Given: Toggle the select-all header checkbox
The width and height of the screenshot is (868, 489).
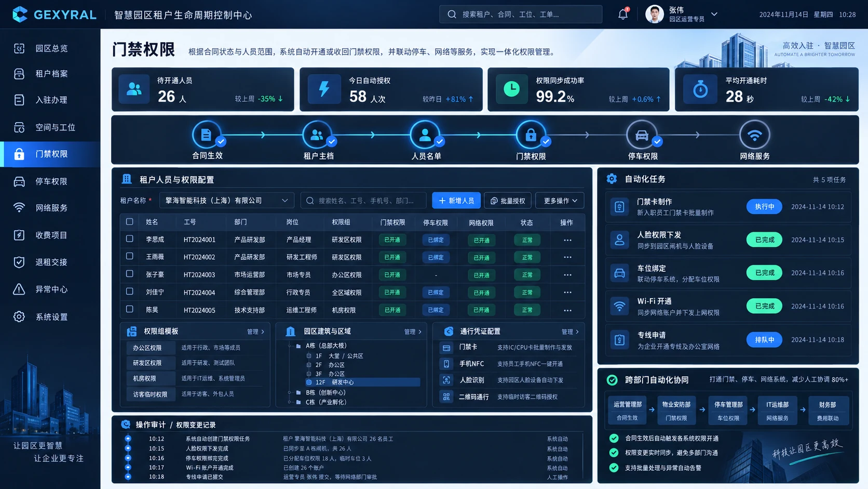Looking at the screenshot, I should tap(130, 222).
